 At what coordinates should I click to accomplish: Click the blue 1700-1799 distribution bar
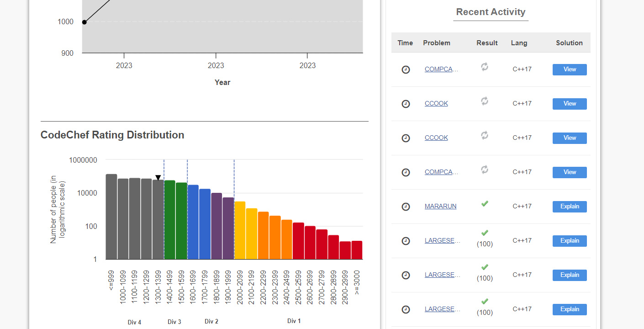click(205, 224)
